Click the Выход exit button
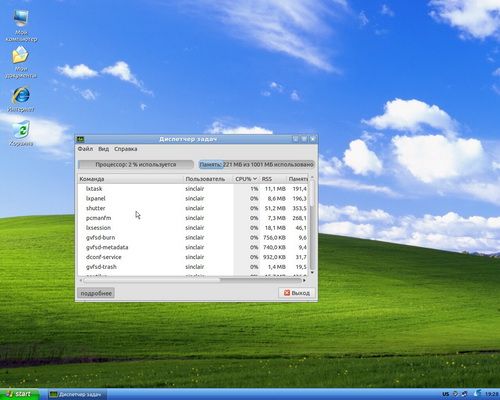 (296, 293)
